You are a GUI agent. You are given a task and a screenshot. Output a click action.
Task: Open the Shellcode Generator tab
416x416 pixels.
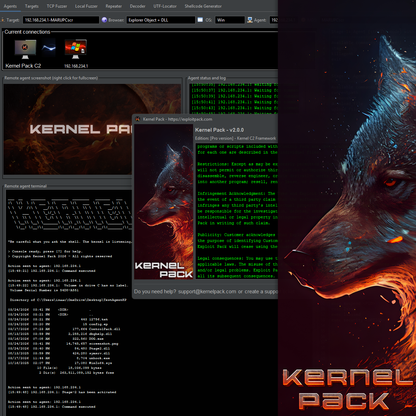point(203,6)
